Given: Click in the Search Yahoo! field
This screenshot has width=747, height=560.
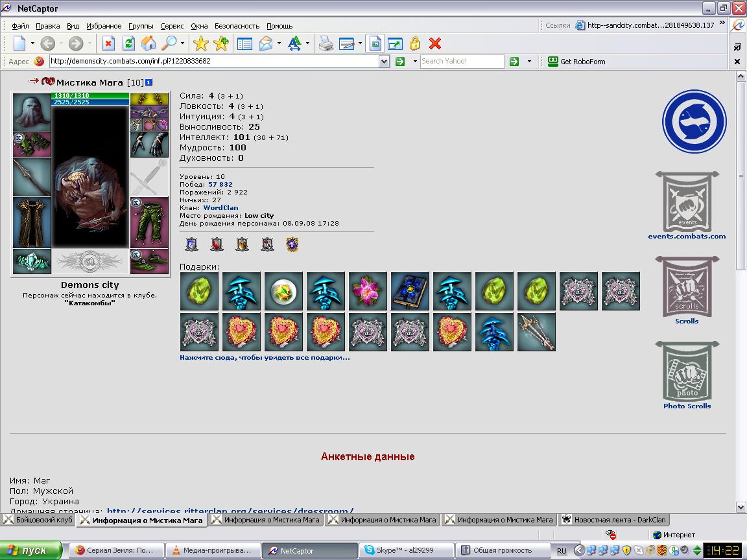Looking at the screenshot, I should click(462, 62).
